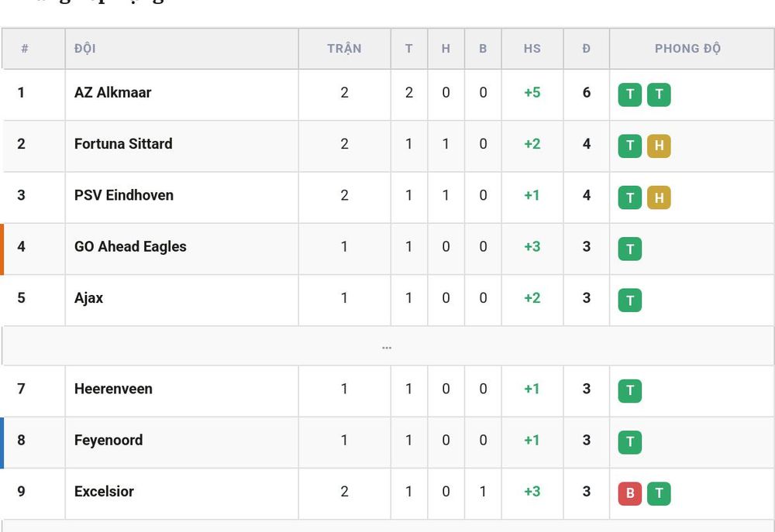
Task: Click Excelsior's green T win badge
Action: 659,493
